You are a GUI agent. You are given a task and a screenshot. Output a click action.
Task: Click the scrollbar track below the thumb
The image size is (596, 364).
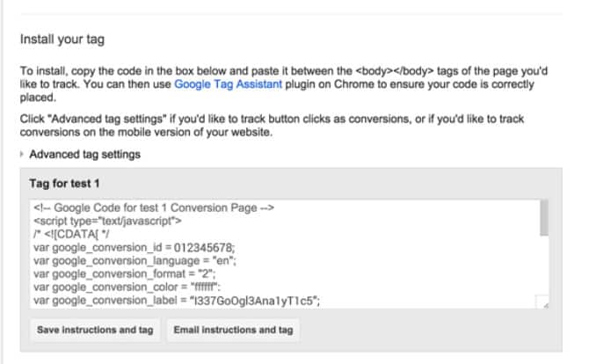pyautogui.click(x=544, y=264)
